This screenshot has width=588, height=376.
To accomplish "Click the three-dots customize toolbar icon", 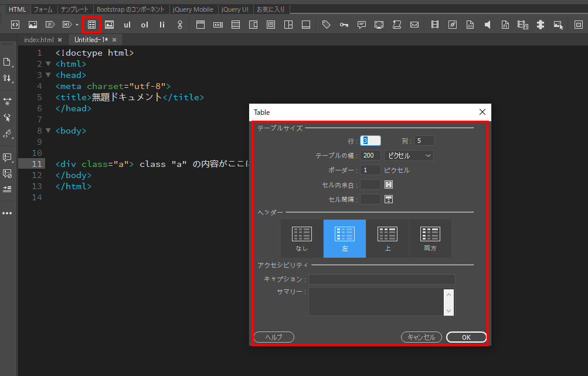I will coord(7,213).
